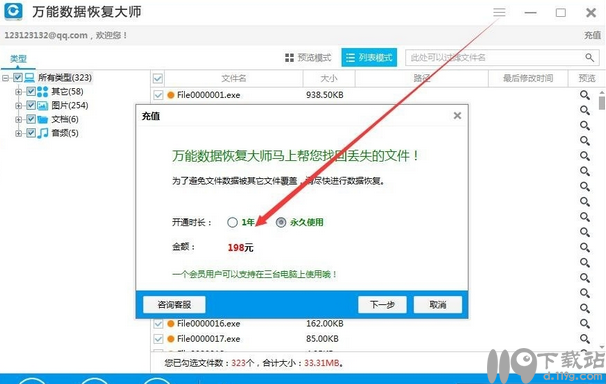Screen dimensions: 606x384
Task: Expand the 音频(5) tree node
Action: [18, 133]
